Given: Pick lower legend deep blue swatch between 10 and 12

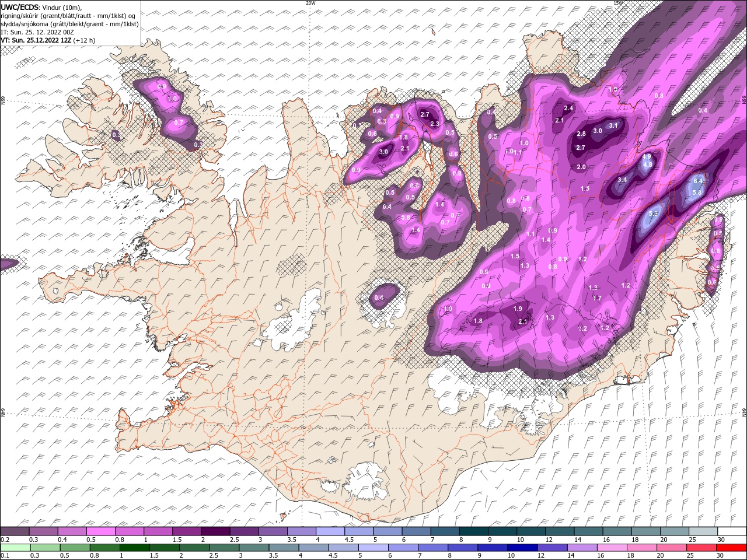Looking at the screenshot, I should tap(522, 548).
